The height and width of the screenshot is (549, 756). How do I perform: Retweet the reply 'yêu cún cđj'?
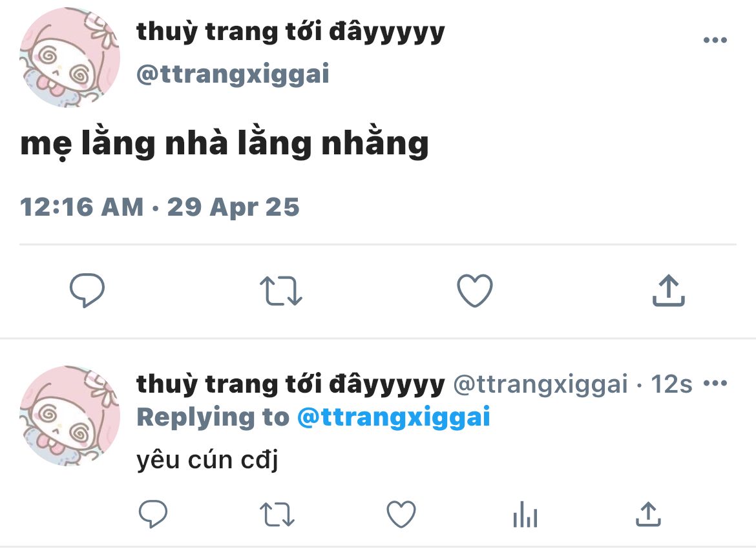pyautogui.click(x=277, y=514)
